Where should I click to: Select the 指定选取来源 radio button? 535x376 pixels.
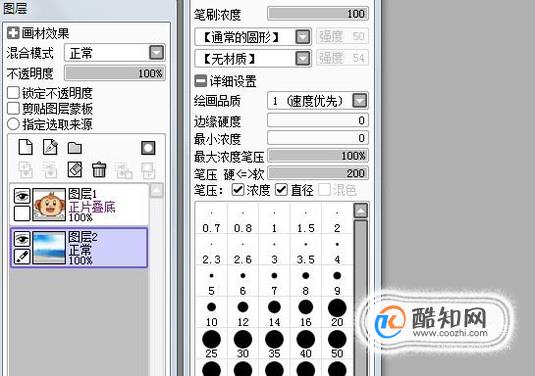pyautogui.click(x=13, y=124)
